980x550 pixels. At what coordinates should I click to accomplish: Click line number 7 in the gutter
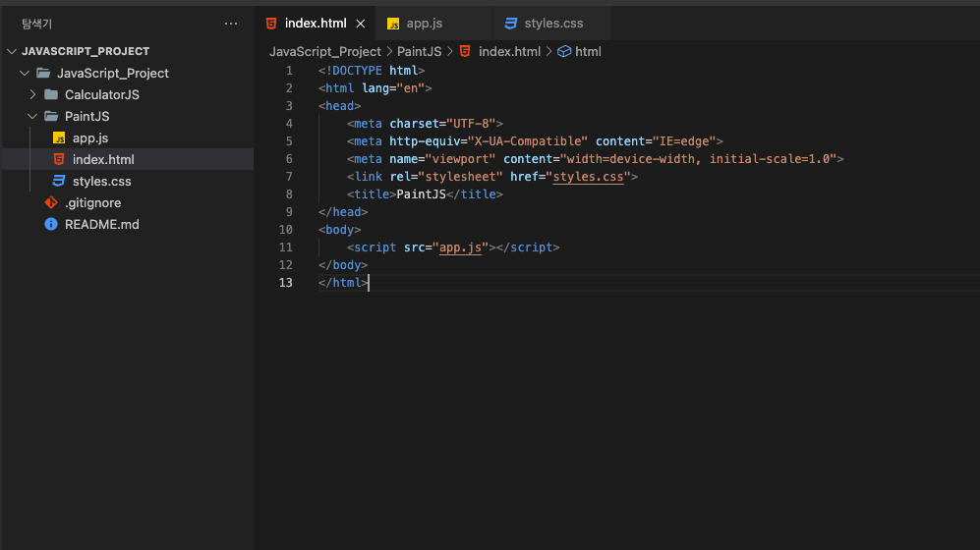[289, 177]
